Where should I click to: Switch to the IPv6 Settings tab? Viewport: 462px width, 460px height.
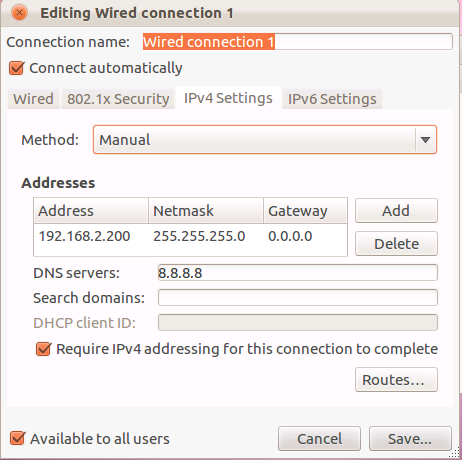click(x=332, y=99)
